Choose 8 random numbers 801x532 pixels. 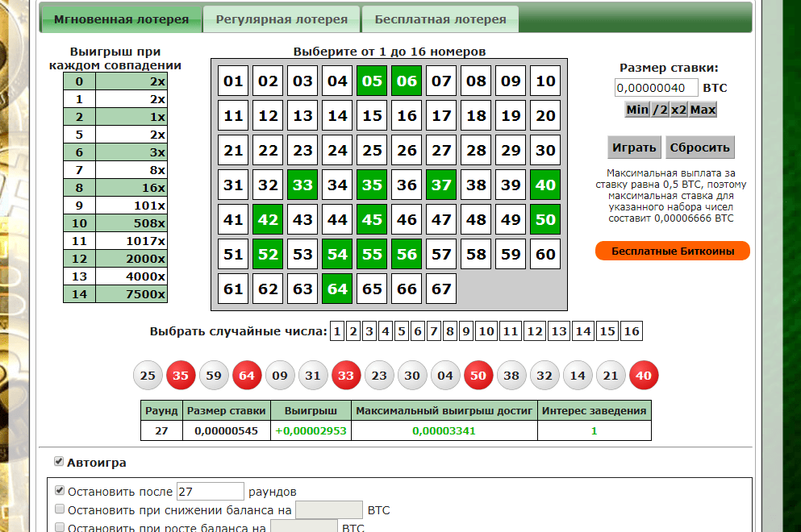click(449, 331)
